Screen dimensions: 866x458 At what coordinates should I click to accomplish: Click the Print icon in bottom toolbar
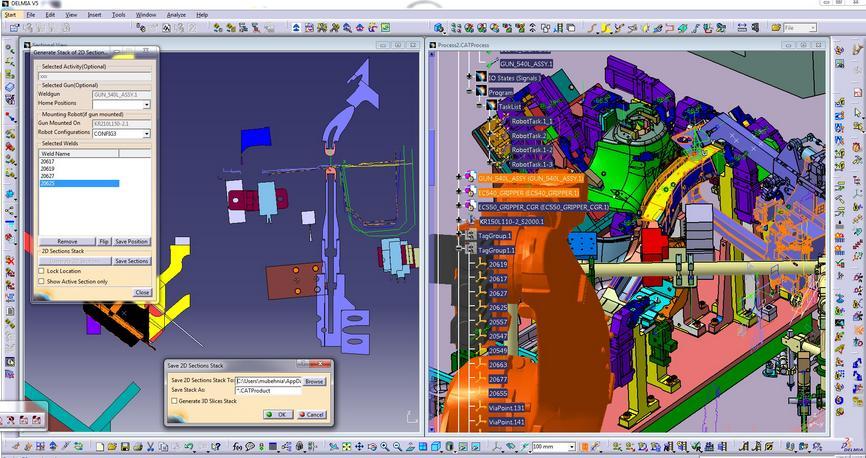tap(138, 446)
